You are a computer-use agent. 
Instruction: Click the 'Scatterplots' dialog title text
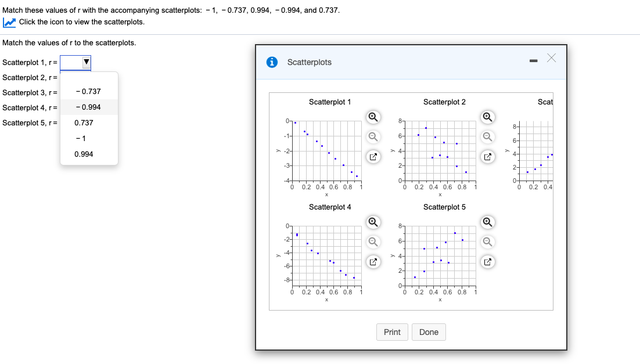tap(310, 62)
